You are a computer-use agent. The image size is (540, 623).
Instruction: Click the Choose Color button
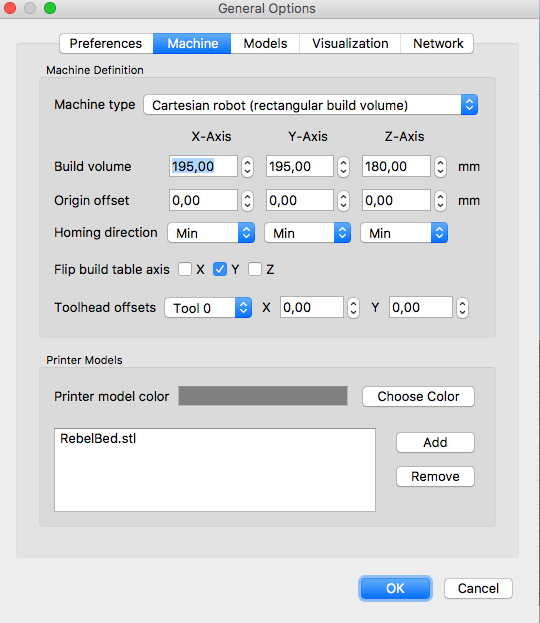418,396
